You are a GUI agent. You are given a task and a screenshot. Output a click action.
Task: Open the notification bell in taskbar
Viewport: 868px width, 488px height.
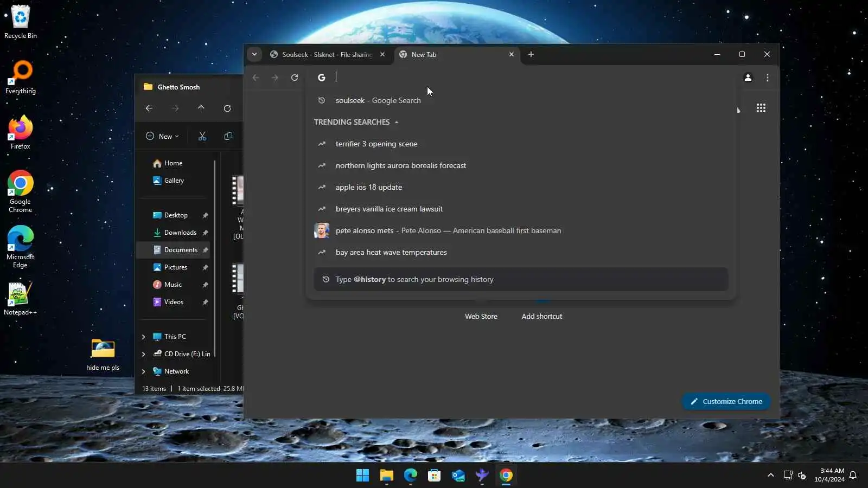pos(853,475)
